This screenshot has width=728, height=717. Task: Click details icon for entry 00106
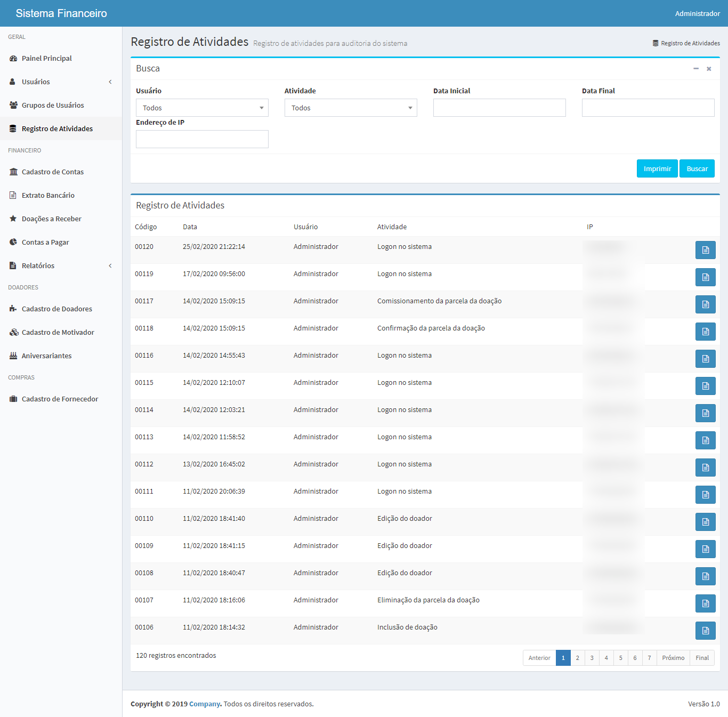pos(705,631)
